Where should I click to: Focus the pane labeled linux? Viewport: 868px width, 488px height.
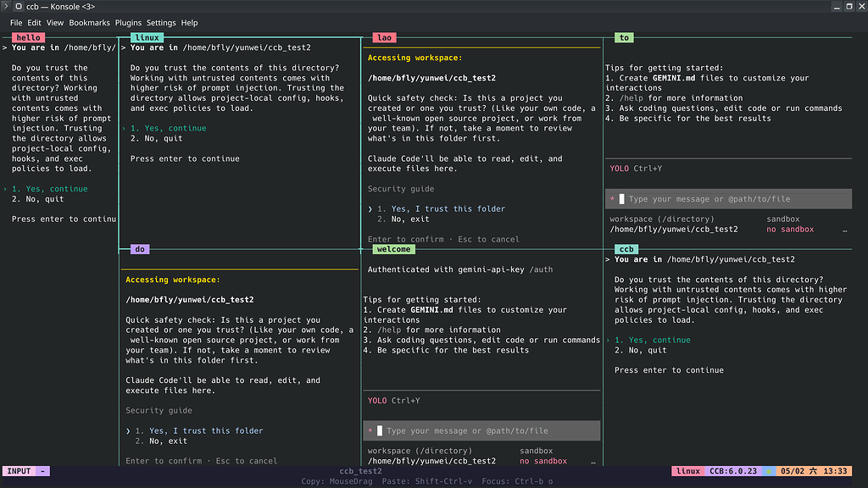(147, 37)
